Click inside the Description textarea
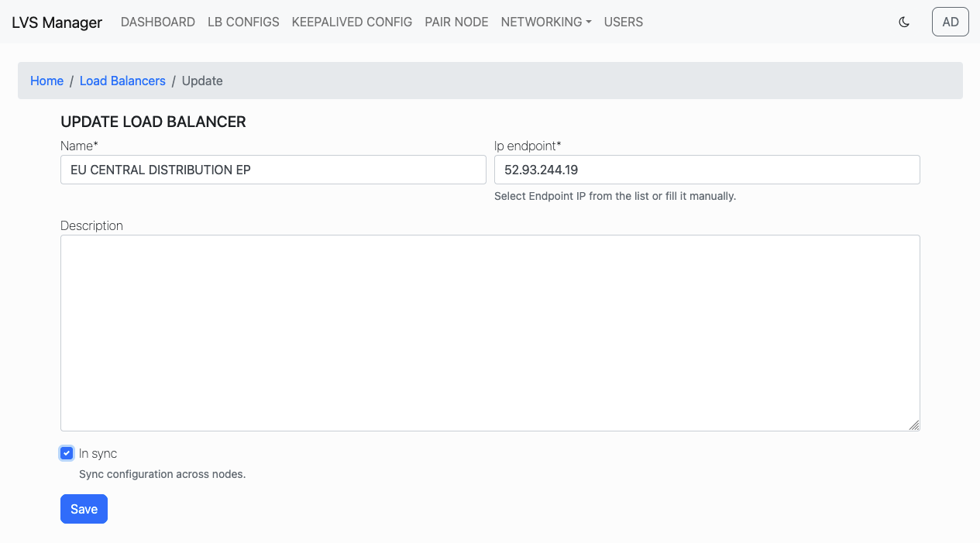Viewport: 980px width, 543px height. (490, 333)
